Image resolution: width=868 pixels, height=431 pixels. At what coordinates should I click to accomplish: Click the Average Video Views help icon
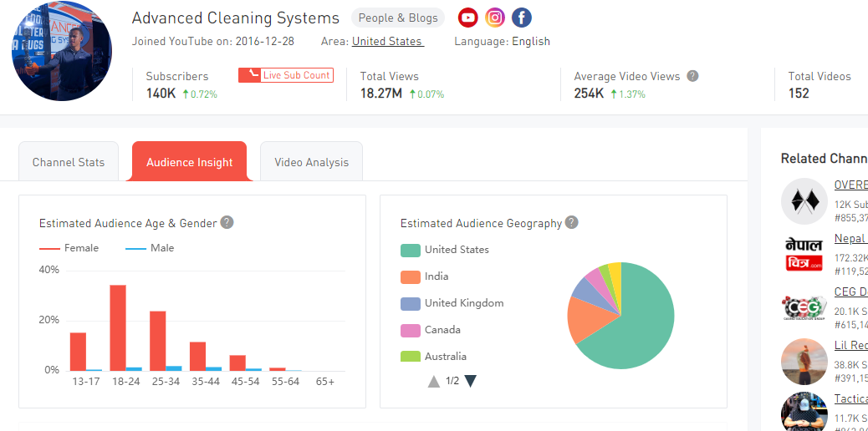pos(692,76)
